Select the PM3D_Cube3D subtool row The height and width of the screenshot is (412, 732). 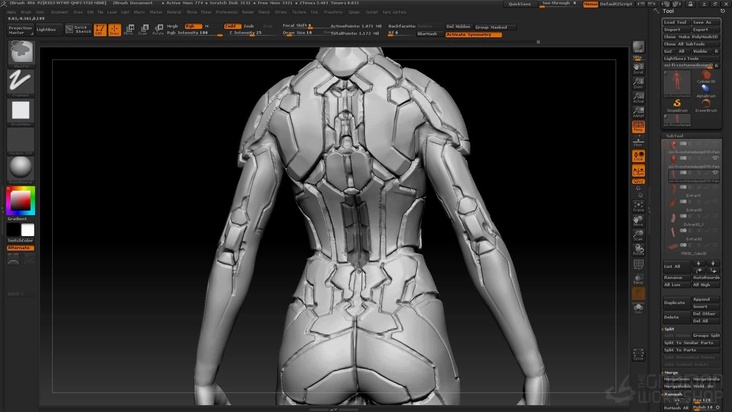(x=692, y=248)
